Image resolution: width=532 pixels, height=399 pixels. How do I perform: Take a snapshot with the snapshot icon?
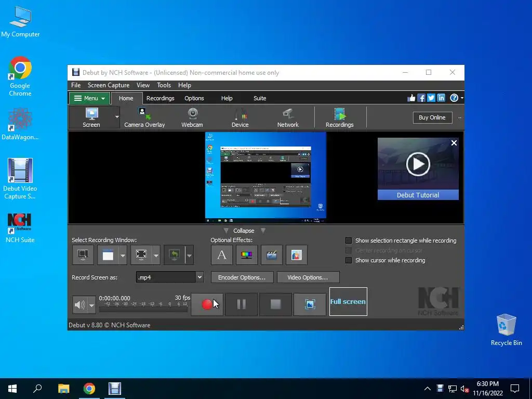click(310, 304)
